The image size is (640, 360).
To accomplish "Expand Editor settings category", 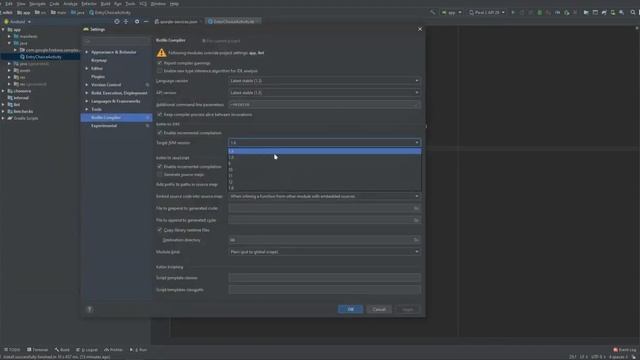I will [x=87, y=69].
